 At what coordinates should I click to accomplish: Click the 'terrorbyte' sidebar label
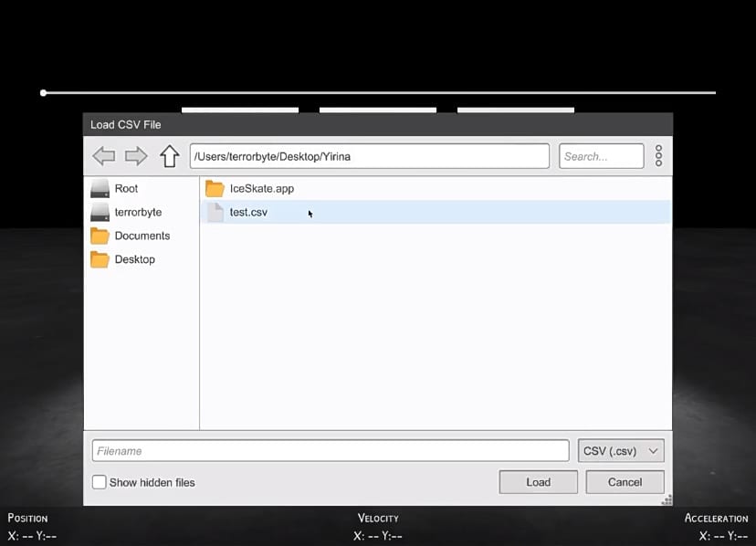coord(138,212)
